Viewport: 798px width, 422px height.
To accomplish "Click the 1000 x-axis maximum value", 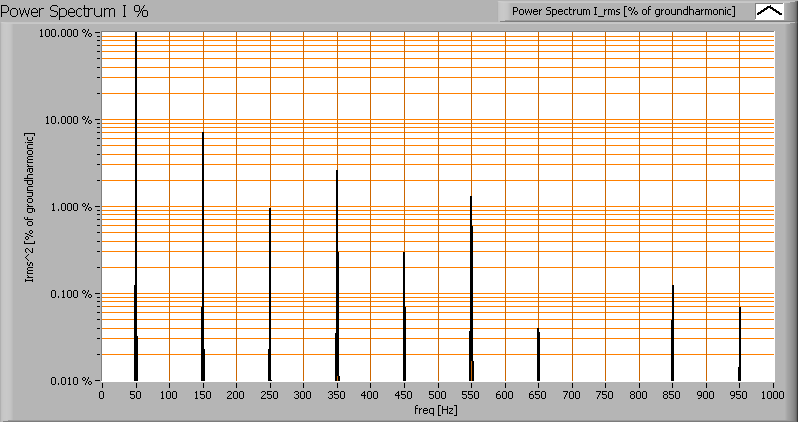I will [x=773, y=396].
